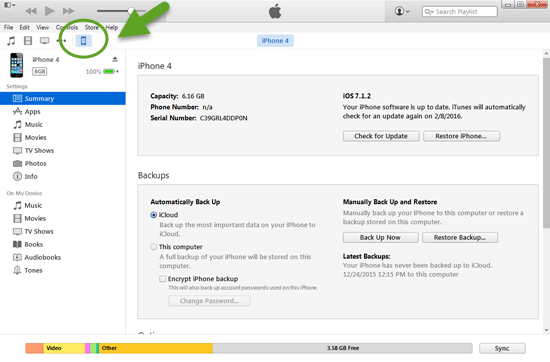The height and width of the screenshot is (362, 550).
Task: Open the Edit menu
Action: [x=24, y=27]
